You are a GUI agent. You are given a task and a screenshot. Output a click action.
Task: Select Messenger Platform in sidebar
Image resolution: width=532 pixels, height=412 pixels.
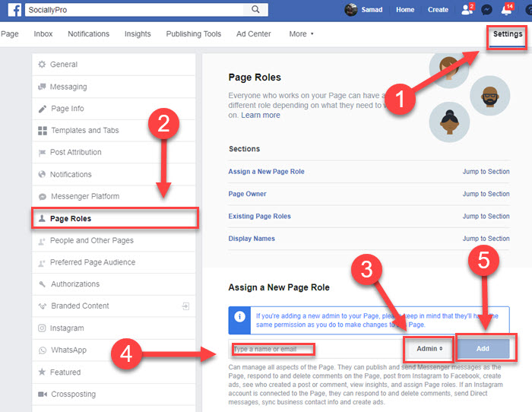[114, 196]
